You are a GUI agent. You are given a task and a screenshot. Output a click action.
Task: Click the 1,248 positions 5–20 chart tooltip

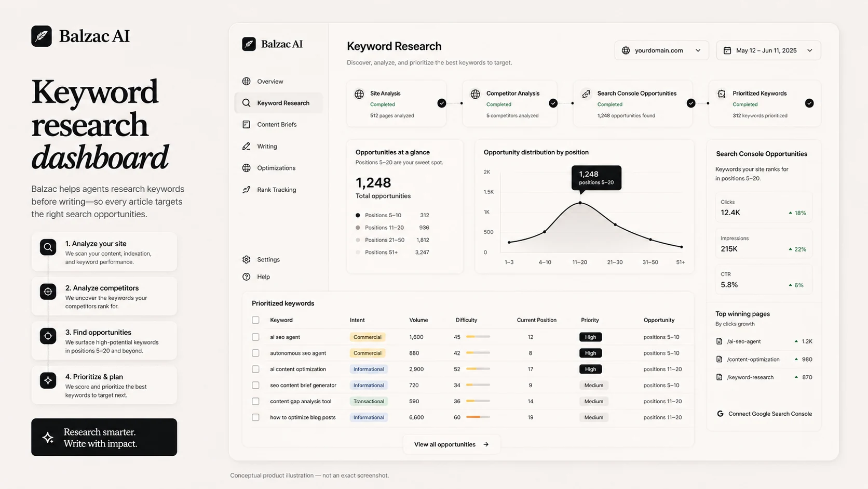pos(596,178)
